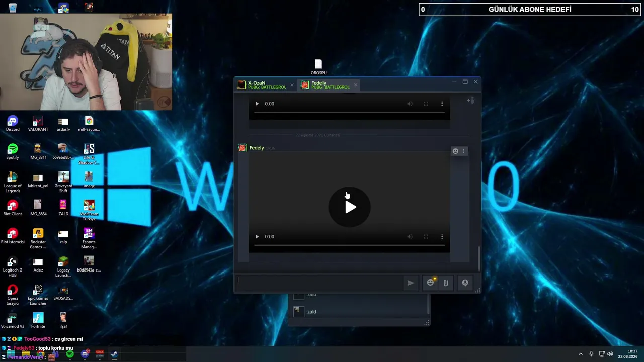The width and height of the screenshot is (644, 362).
Task: Toggle fullscreen on the upper video
Action: pos(426,104)
